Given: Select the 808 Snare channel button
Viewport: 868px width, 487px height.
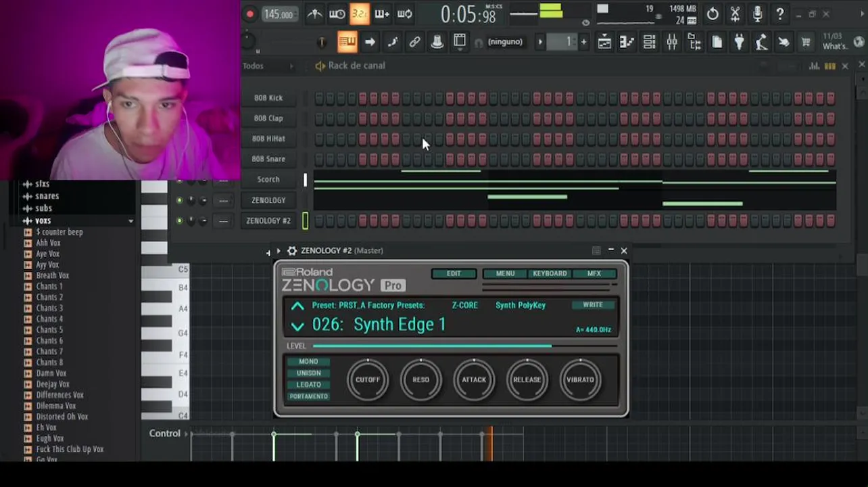Looking at the screenshot, I should point(268,159).
